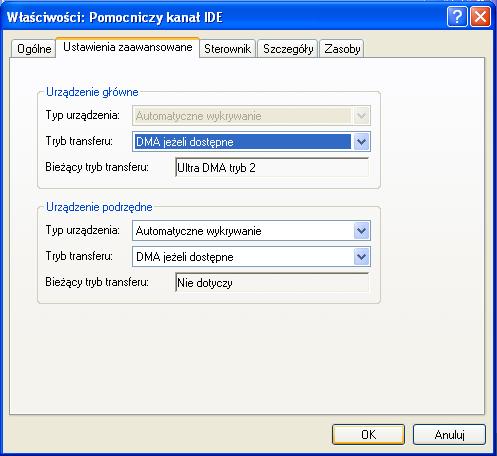Dismiss the dialog with the Anuluj button
The height and width of the screenshot is (456, 497).
pyautogui.click(x=449, y=434)
